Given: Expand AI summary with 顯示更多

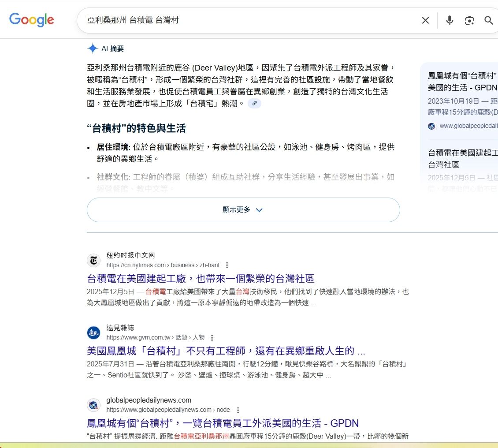Looking at the screenshot, I should (x=243, y=210).
